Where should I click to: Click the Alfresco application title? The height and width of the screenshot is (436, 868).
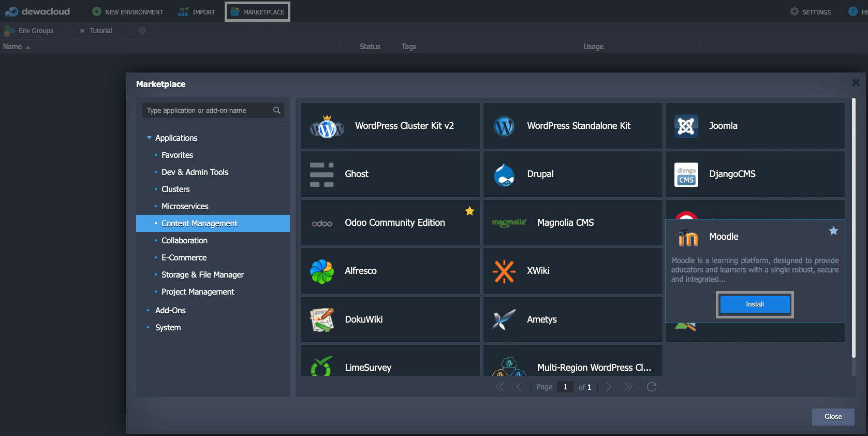361,271
